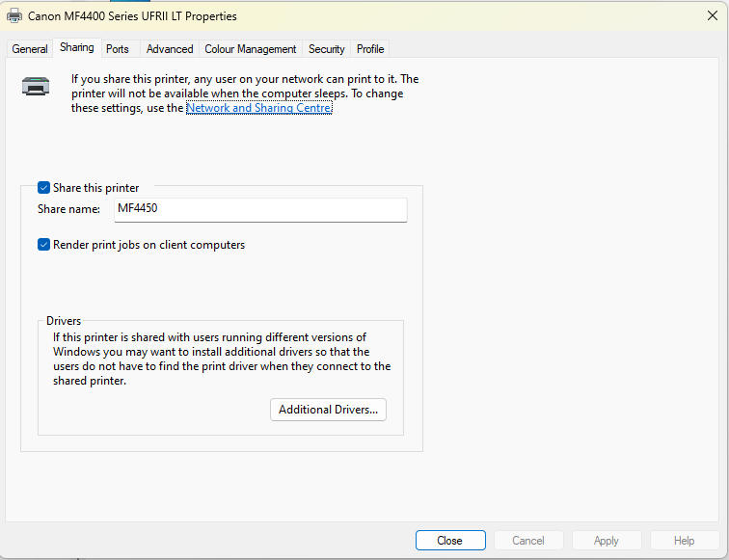
Task: Click the Share name text field
Action: (260, 210)
